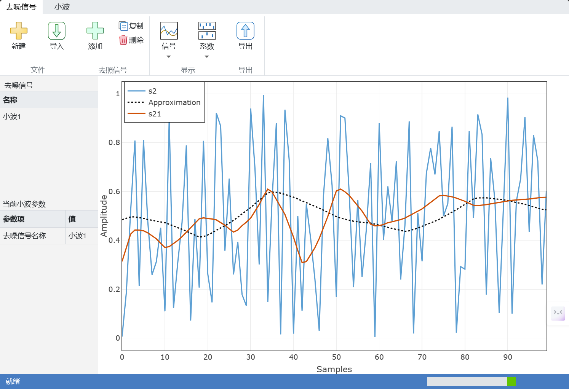
Task: Click the 新建 yellow plus icon
Action: 19,30
